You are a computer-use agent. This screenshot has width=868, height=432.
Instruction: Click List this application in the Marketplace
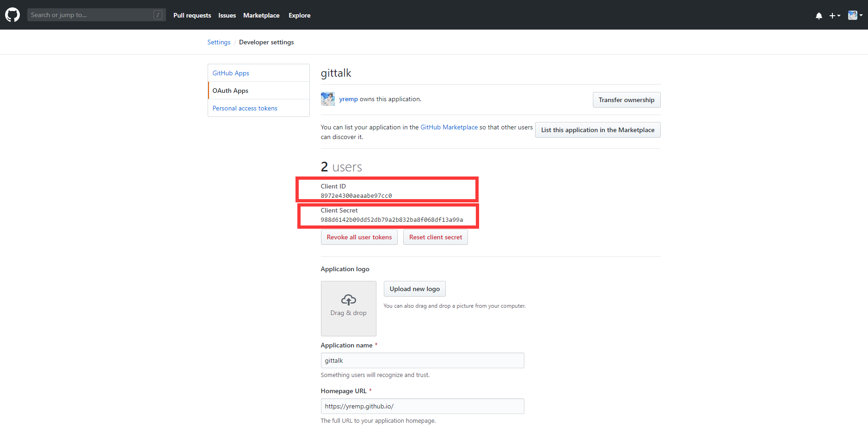click(x=597, y=130)
